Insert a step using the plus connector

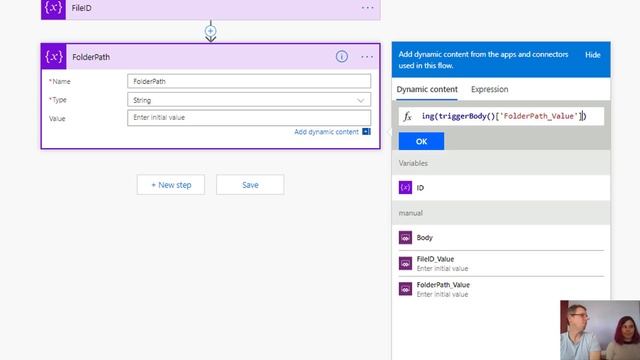[211, 31]
